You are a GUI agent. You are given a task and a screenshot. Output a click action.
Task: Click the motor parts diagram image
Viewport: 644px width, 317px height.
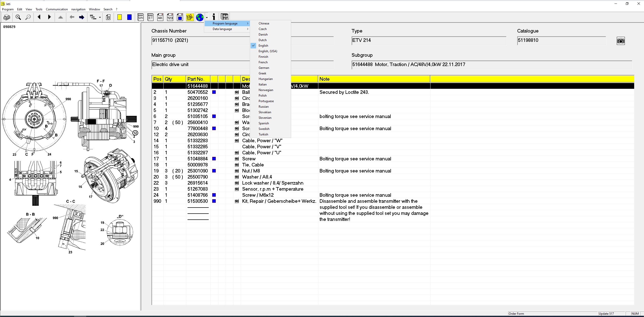[x=70, y=166]
